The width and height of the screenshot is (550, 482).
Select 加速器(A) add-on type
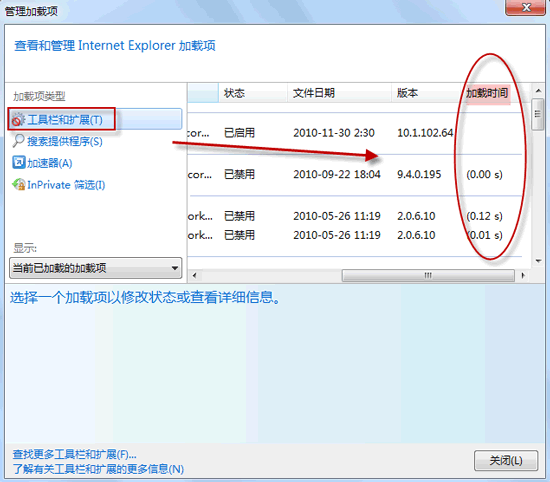pyautogui.click(x=49, y=163)
